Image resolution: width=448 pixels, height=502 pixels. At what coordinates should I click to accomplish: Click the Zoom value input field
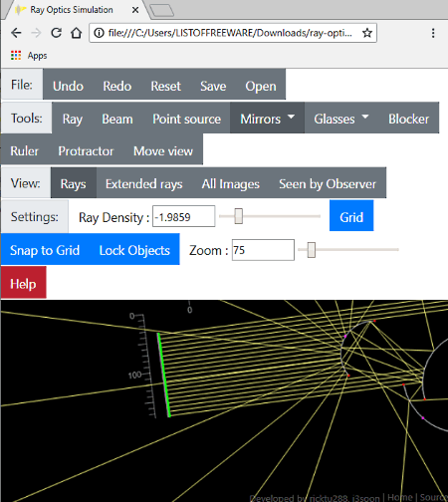pos(263,250)
